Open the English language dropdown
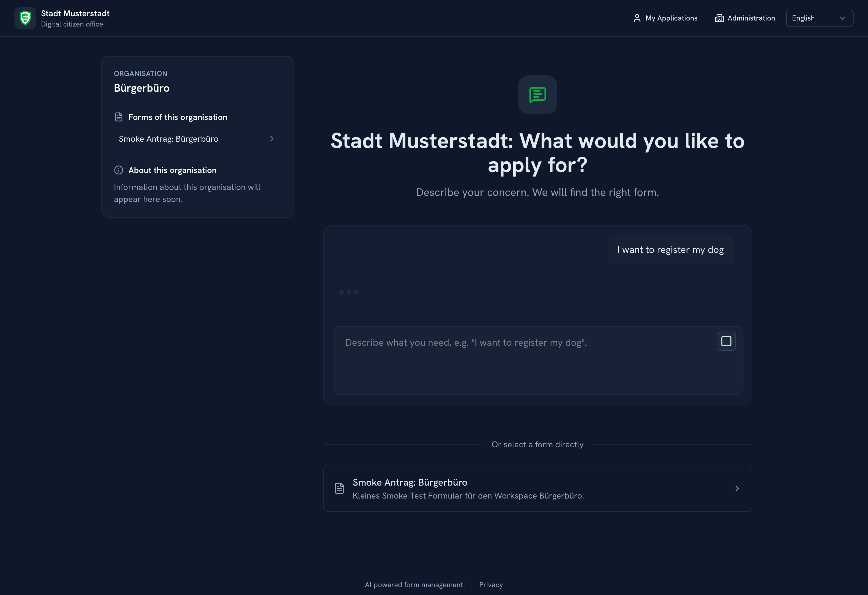868x595 pixels. click(819, 18)
